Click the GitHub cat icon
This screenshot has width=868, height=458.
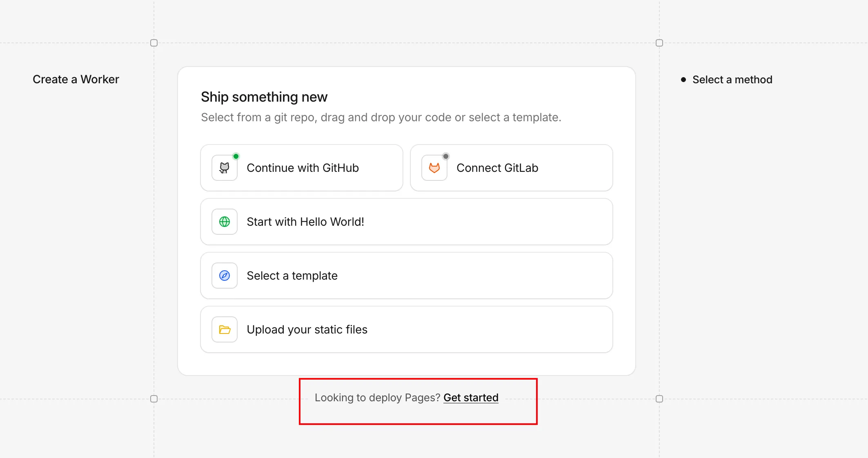(x=225, y=168)
